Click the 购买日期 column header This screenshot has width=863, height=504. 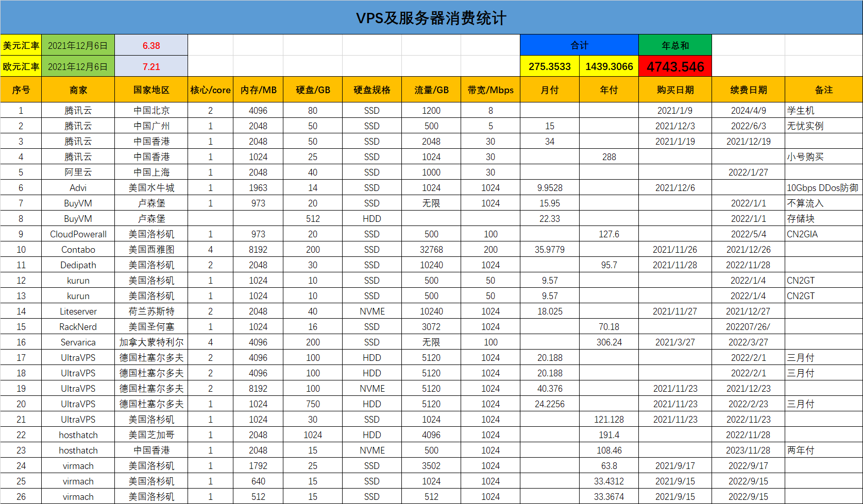[675, 90]
